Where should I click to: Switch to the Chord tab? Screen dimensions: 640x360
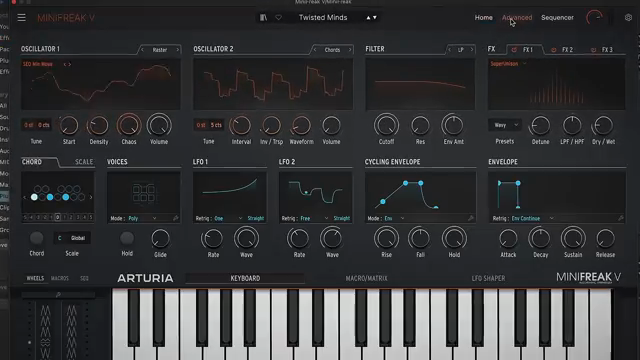click(x=32, y=162)
